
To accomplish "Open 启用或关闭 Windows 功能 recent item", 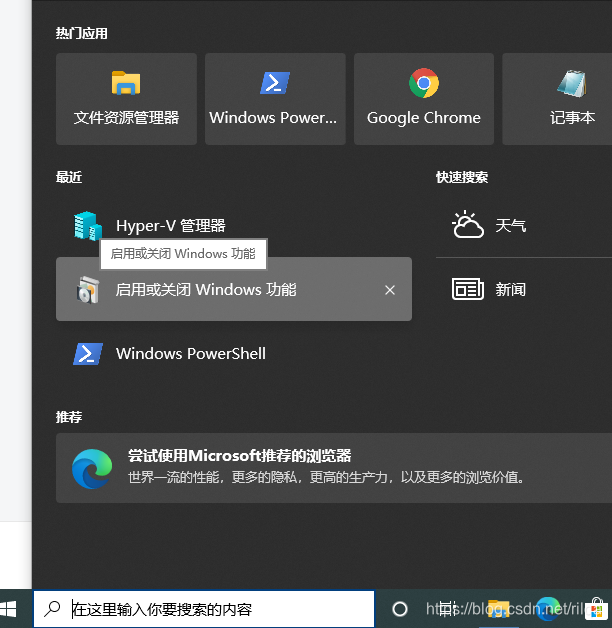I will (234, 289).
